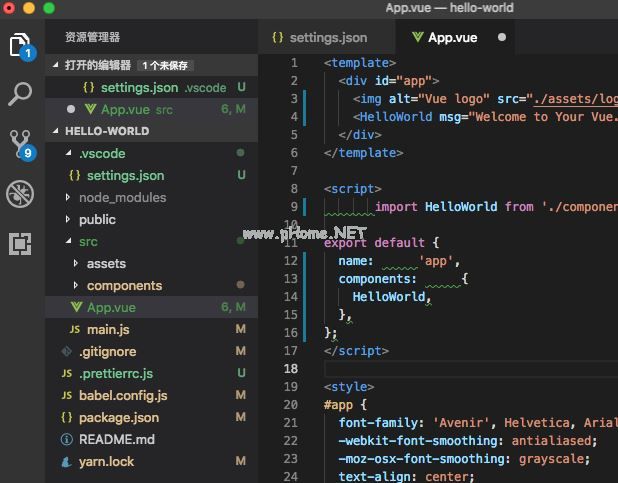This screenshot has width=618, height=483.
Task: Collapse the open editors section
Action: (56, 65)
